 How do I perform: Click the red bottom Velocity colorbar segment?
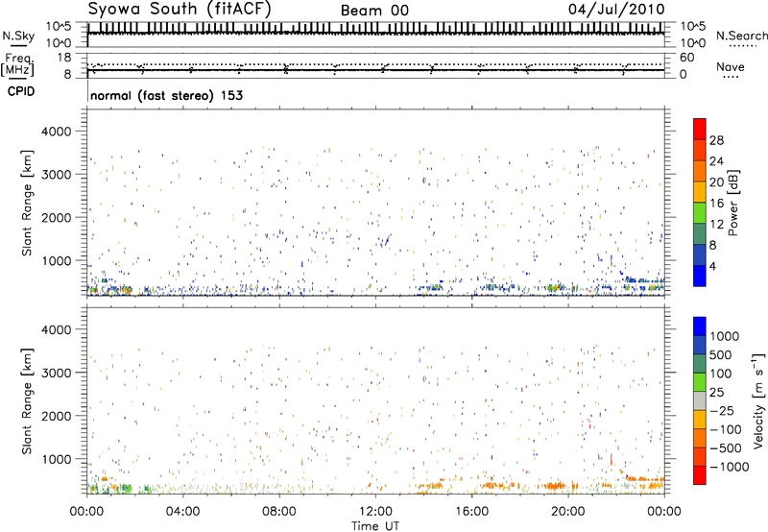pyautogui.click(x=700, y=475)
